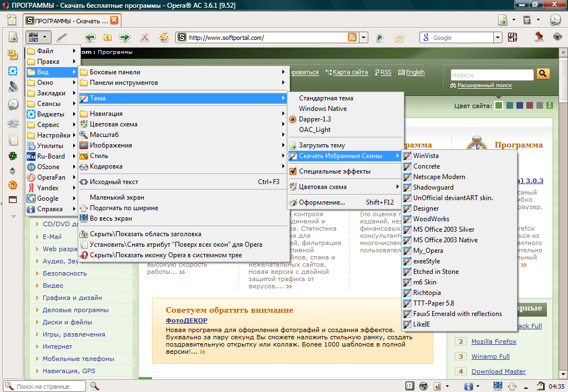
Task: Click the RSS feed icon in address bar
Action: (352, 37)
